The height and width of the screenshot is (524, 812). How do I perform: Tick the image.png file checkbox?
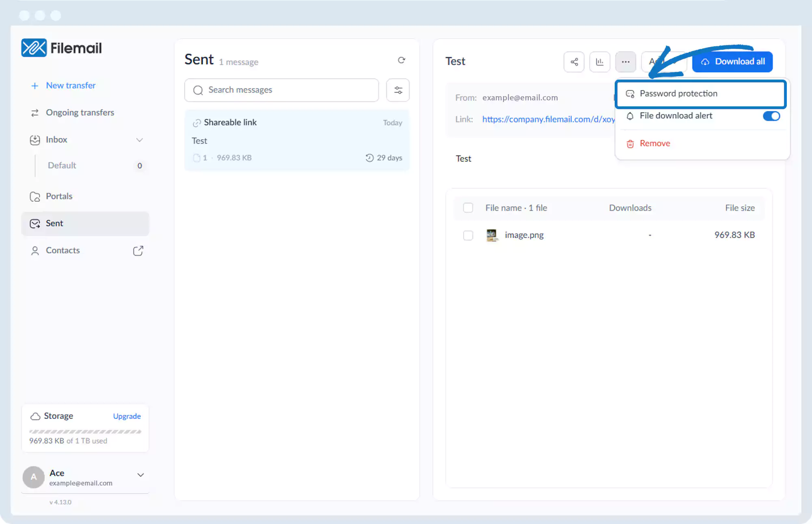(x=468, y=235)
